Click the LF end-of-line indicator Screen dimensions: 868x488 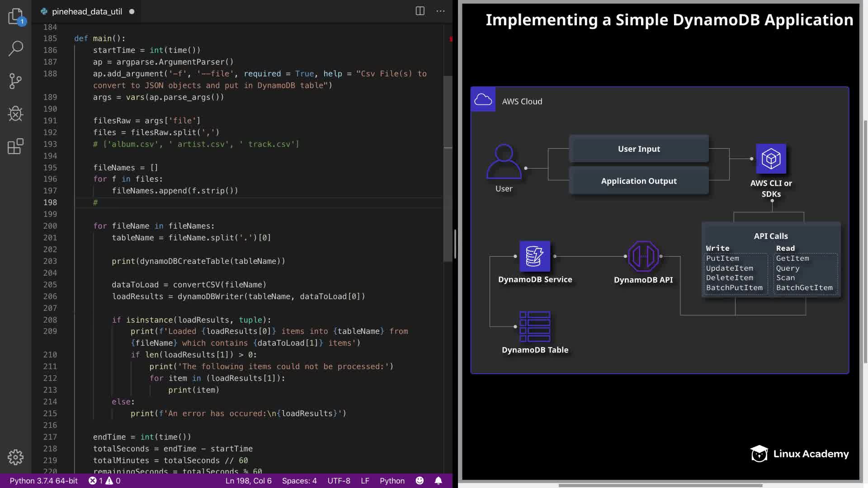click(365, 481)
